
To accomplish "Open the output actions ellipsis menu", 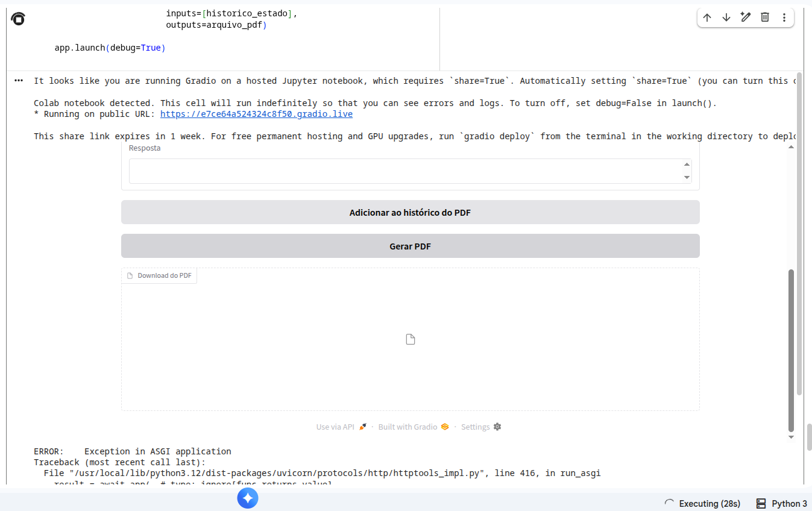I will (x=19, y=80).
